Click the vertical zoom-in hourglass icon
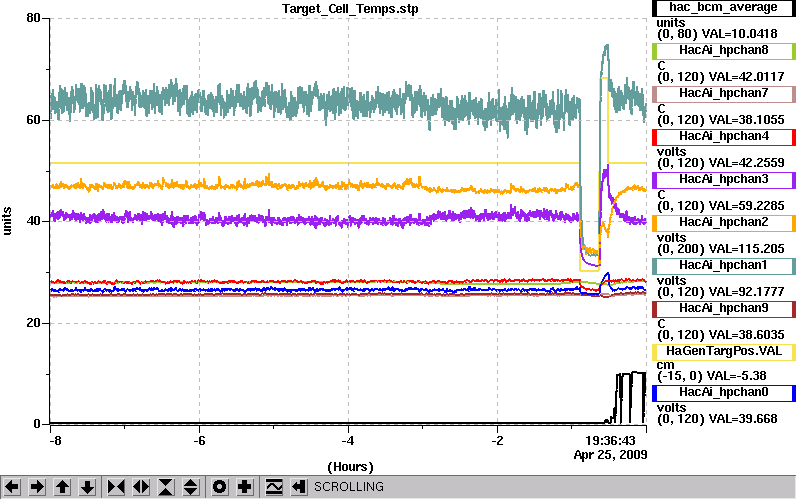 (x=166, y=487)
